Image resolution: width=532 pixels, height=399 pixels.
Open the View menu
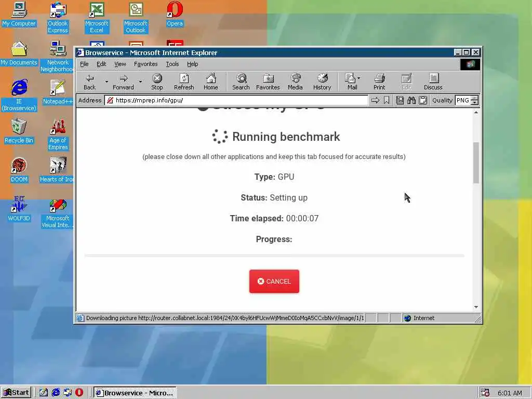pyautogui.click(x=120, y=64)
